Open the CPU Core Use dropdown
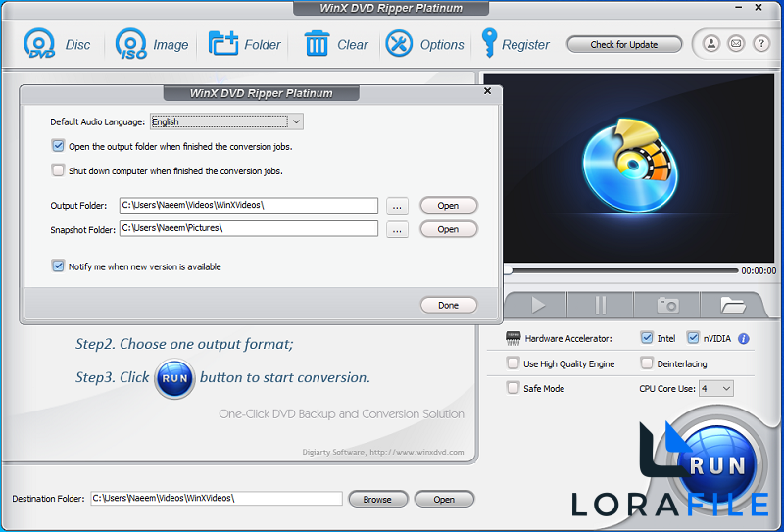Viewport: 784px width, 532px height. pos(716,389)
